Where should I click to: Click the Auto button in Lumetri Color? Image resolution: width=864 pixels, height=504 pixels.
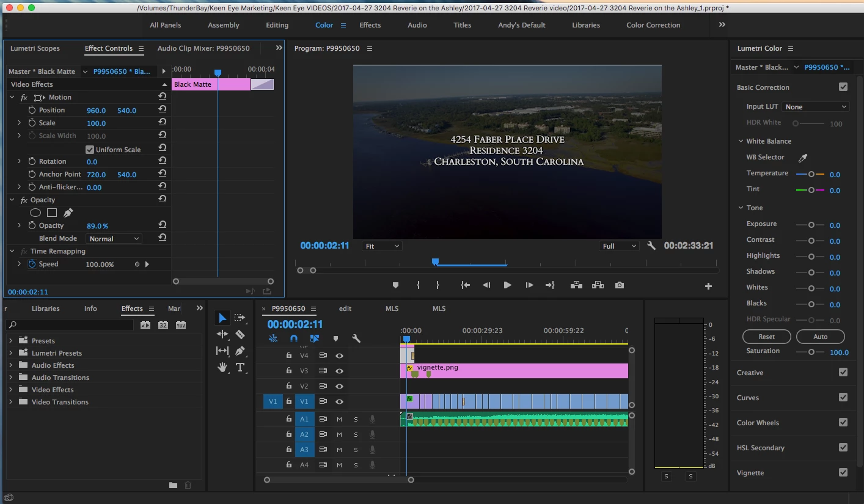pyautogui.click(x=820, y=337)
